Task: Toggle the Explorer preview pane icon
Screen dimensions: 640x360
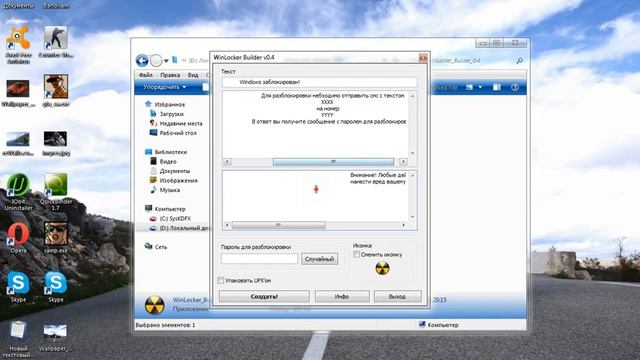Action: tap(496, 87)
